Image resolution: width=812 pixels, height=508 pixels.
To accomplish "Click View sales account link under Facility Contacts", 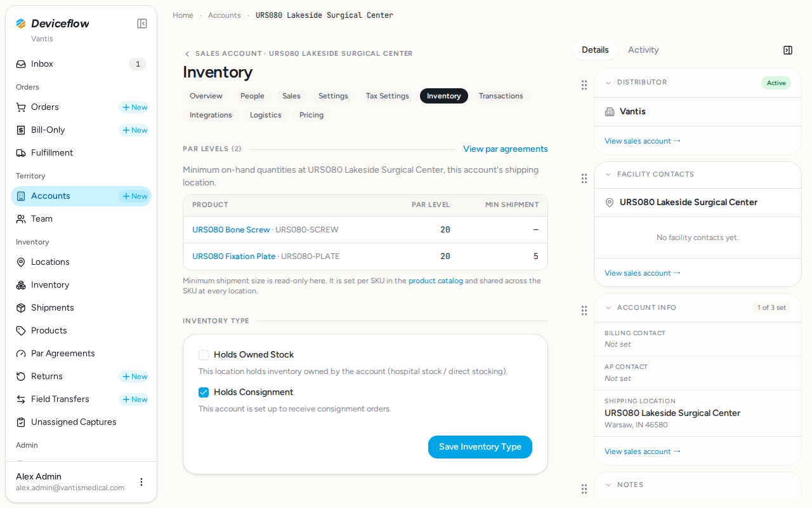I will 643,273.
